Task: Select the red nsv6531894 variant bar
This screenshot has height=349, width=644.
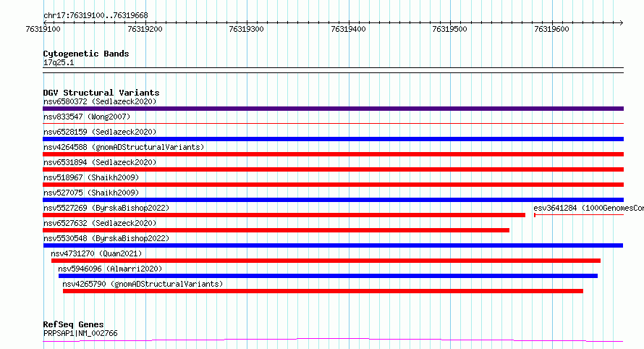Action: [333, 169]
